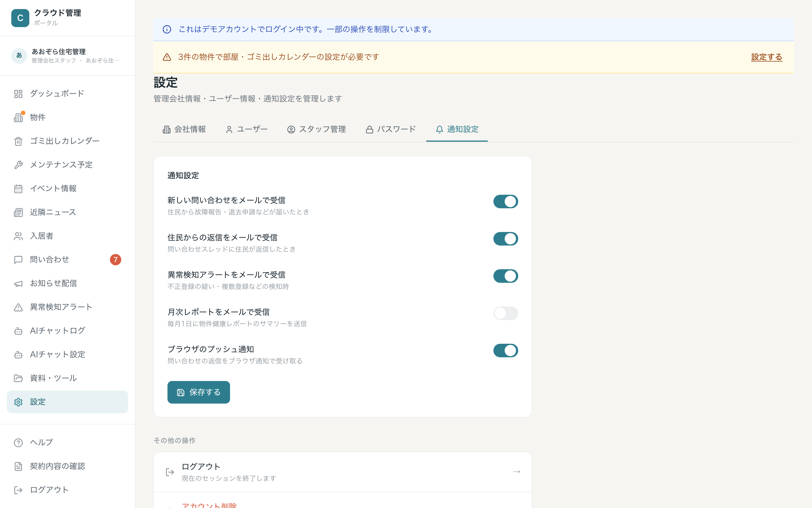Click the クラウド管理 logo with letter C
This screenshot has width=812, height=508.
coord(20,18)
